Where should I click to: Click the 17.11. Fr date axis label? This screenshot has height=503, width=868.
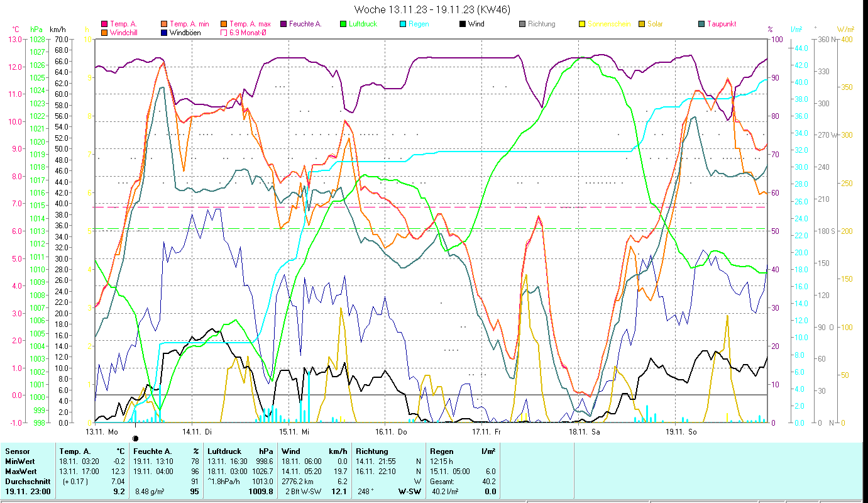click(x=486, y=432)
